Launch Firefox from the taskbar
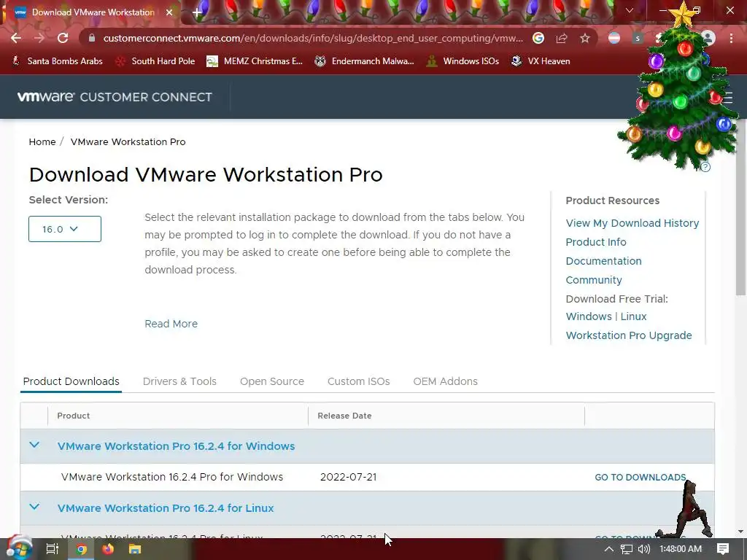This screenshot has width=747, height=560. [x=108, y=549]
